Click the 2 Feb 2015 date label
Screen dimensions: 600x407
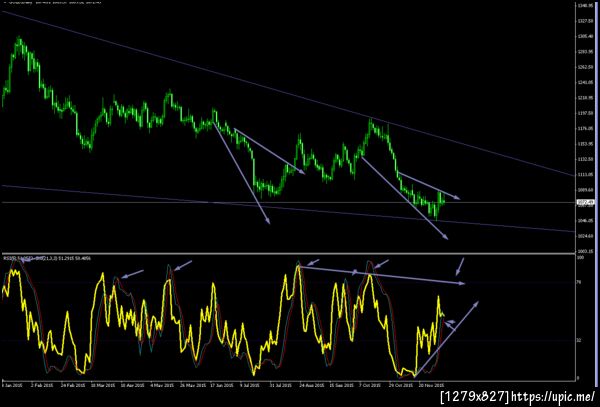pos(42,385)
